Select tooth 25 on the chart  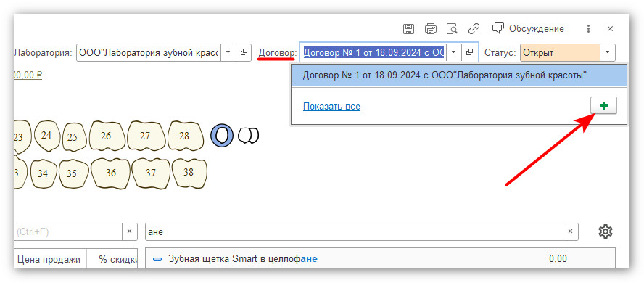pos(75,137)
